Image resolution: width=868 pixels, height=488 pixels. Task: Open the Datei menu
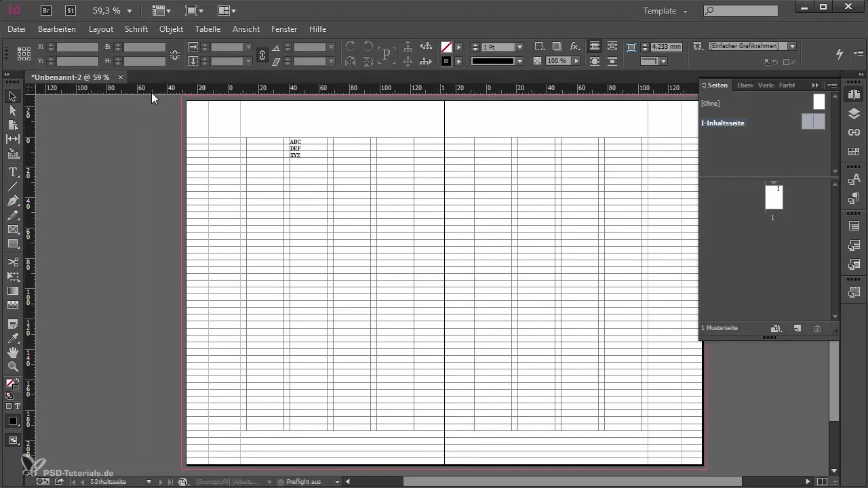pos(16,29)
